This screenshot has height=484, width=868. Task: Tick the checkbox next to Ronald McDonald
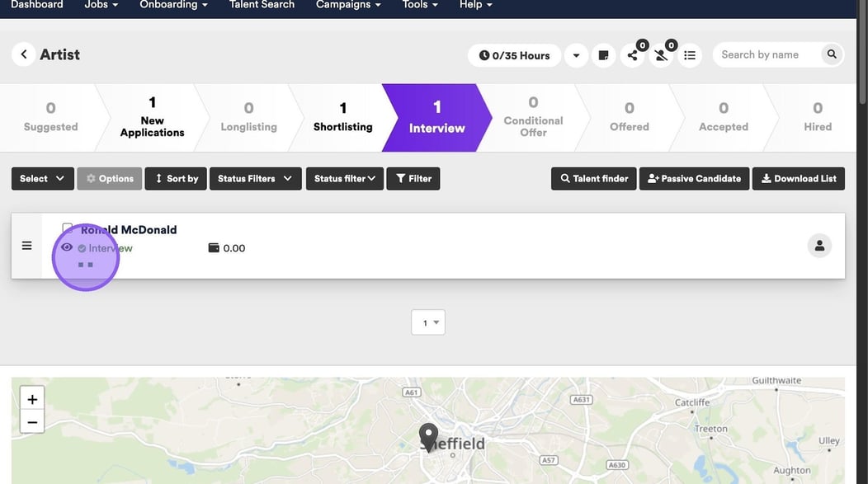coord(68,228)
